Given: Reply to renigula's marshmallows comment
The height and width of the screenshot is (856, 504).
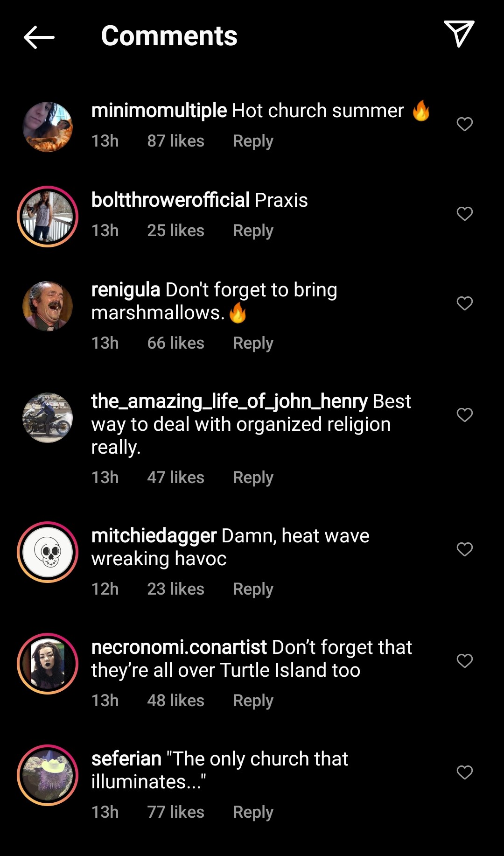Looking at the screenshot, I should pyautogui.click(x=253, y=343).
